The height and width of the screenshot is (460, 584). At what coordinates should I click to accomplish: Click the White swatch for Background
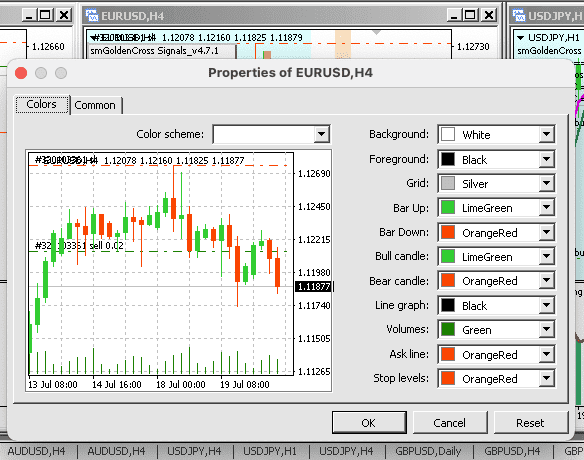tap(448, 134)
